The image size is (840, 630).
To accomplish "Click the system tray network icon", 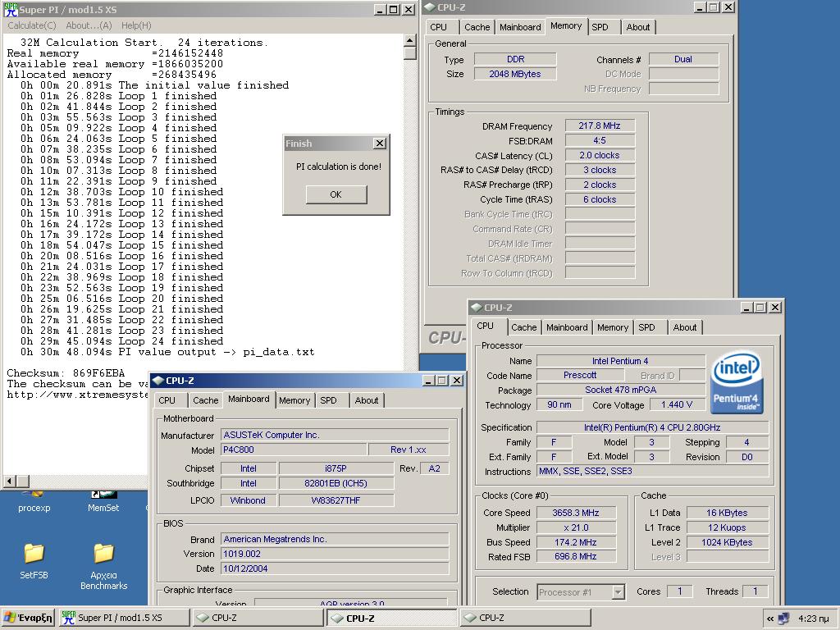I will coord(783,619).
